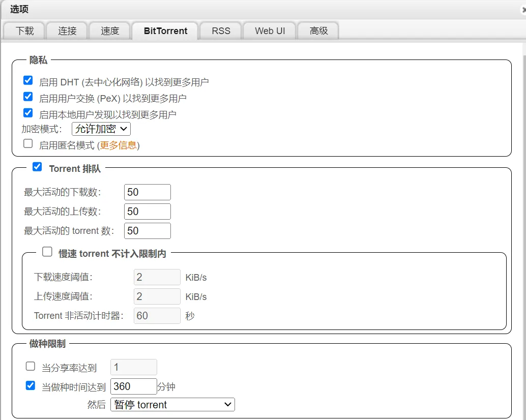Screen dimensions: 526x420
Task: Click the 做种时间 360 minutes field
Action: [x=133, y=386]
